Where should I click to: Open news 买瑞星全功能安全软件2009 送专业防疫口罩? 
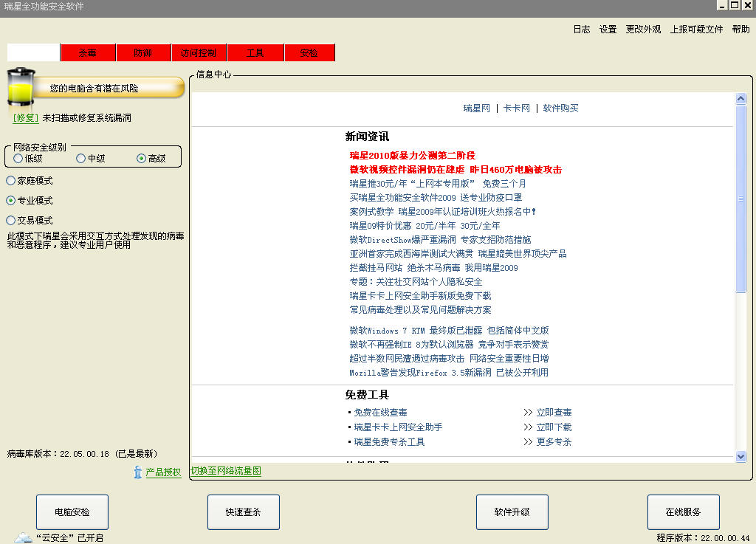436,198
